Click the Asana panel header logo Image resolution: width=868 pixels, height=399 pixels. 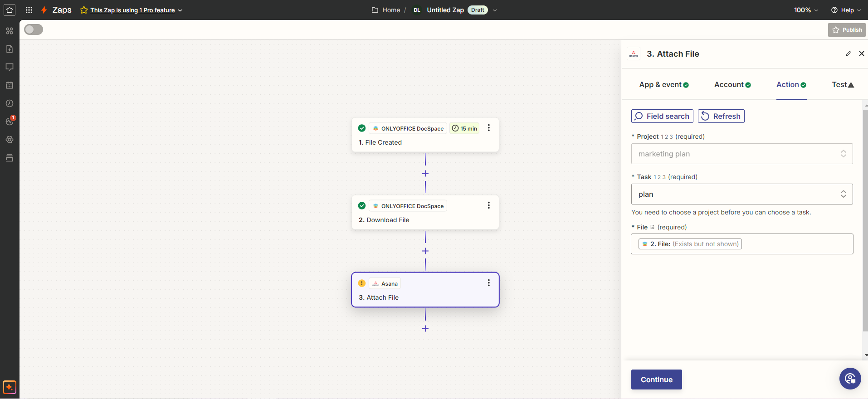(634, 54)
